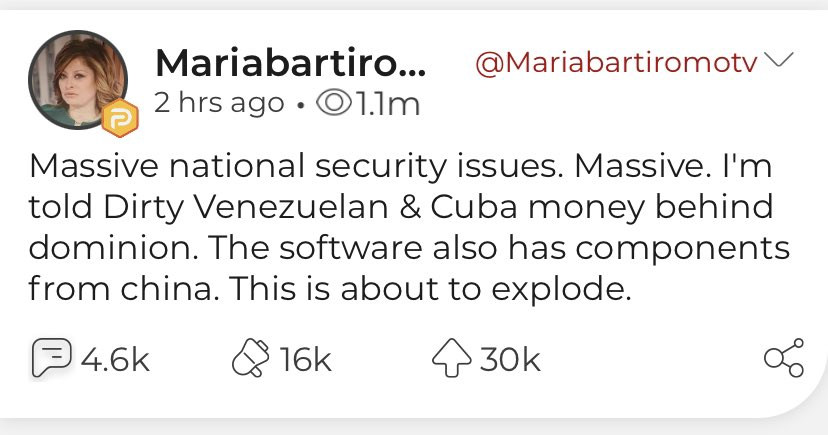Open the @Mariabartiromotv handle link
The image size is (828, 435).
coord(616,63)
